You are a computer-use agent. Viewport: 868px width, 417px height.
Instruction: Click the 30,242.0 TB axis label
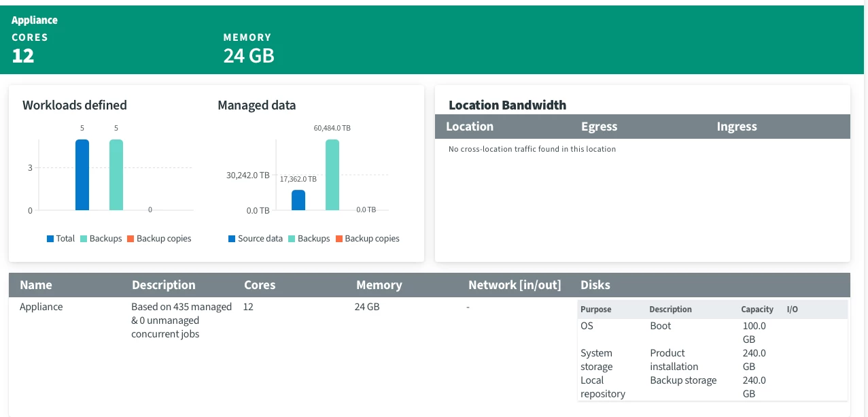(x=247, y=176)
